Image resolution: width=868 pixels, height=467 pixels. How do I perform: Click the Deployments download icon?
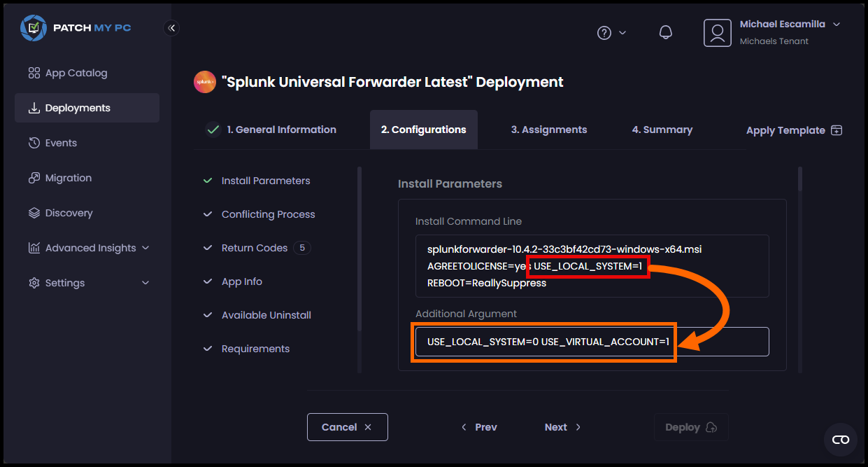34,108
